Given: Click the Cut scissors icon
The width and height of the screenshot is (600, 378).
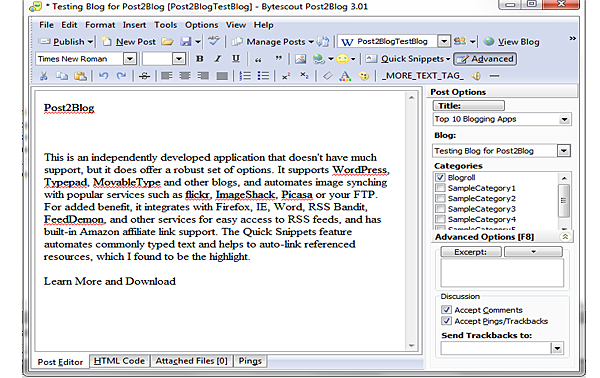Looking at the screenshot, I should pos(44,76).
